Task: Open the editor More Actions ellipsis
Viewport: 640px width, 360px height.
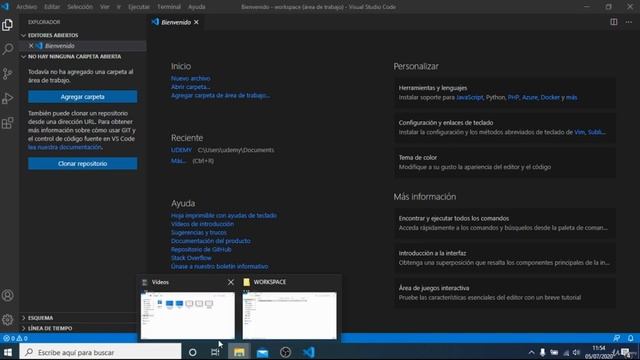Action: 629,22
